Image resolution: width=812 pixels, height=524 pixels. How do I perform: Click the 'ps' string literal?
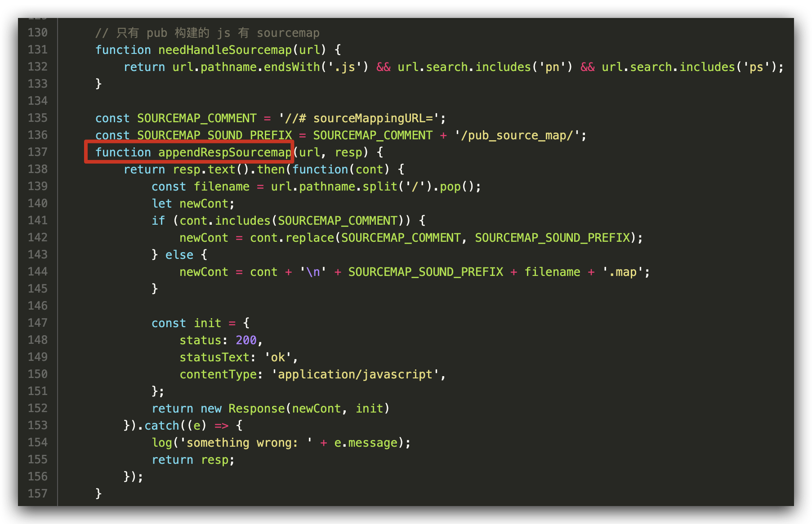point(756,67)
